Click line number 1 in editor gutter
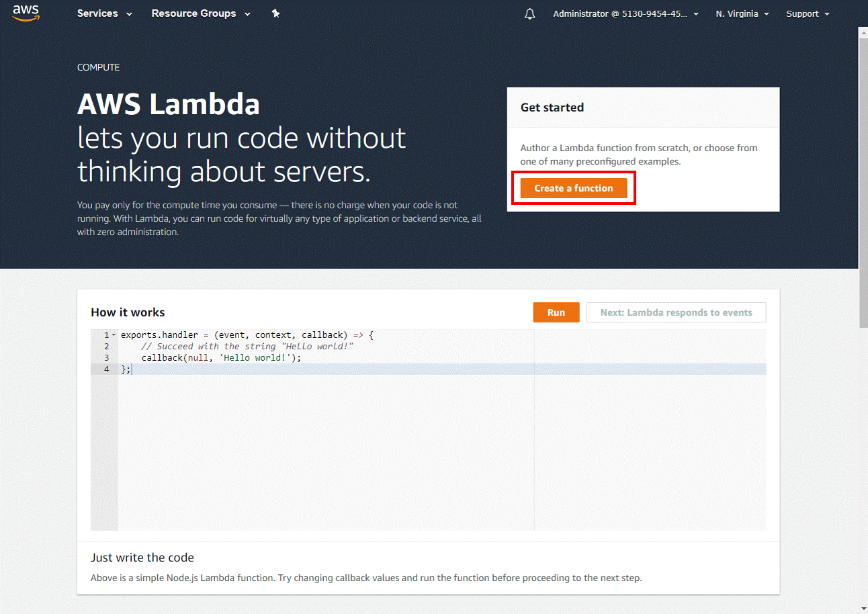The image size is (868, 614). [106, 335]
